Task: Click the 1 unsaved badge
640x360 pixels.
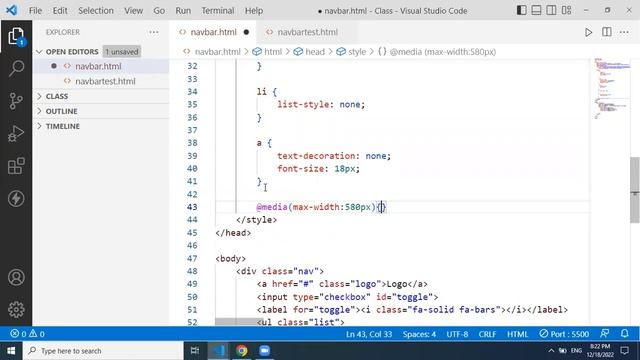Action: 122,51
